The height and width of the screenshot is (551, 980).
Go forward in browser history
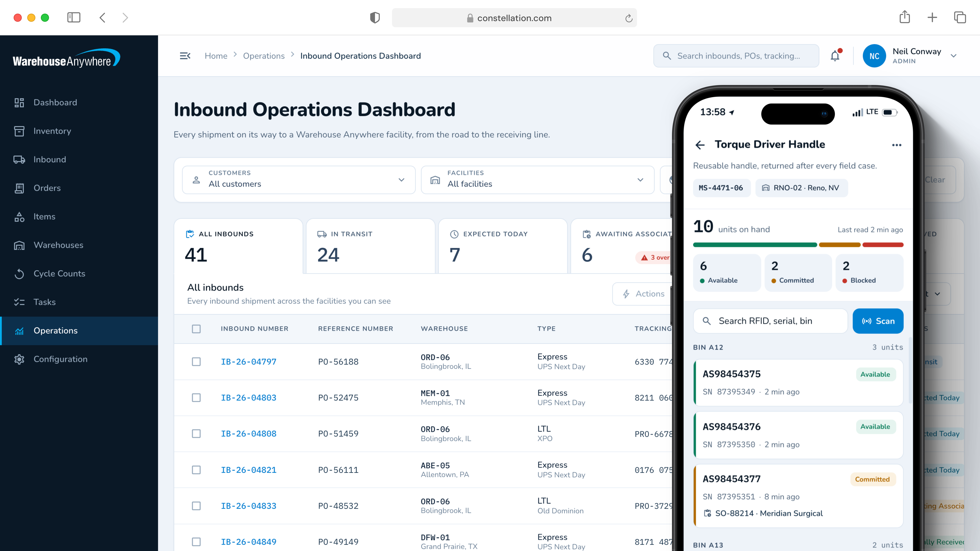pyautogui.click(x=125, y=18)
